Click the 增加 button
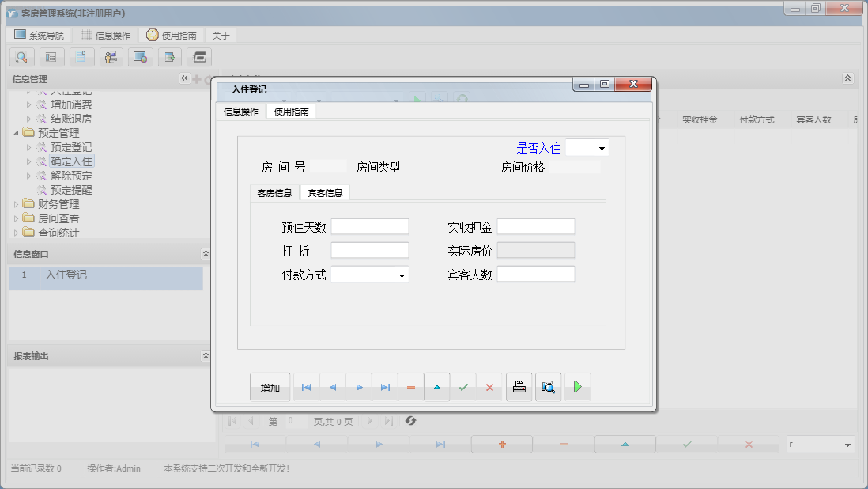Viewport: 868px width, 489px height. click(270, 387)
